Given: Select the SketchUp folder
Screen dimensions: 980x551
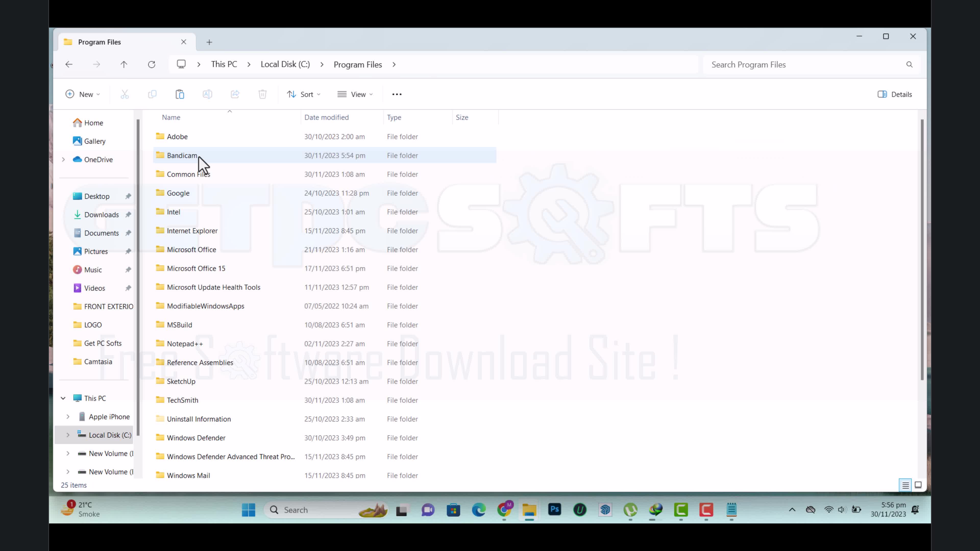Looking at the screenshot, I should point(325,381).
